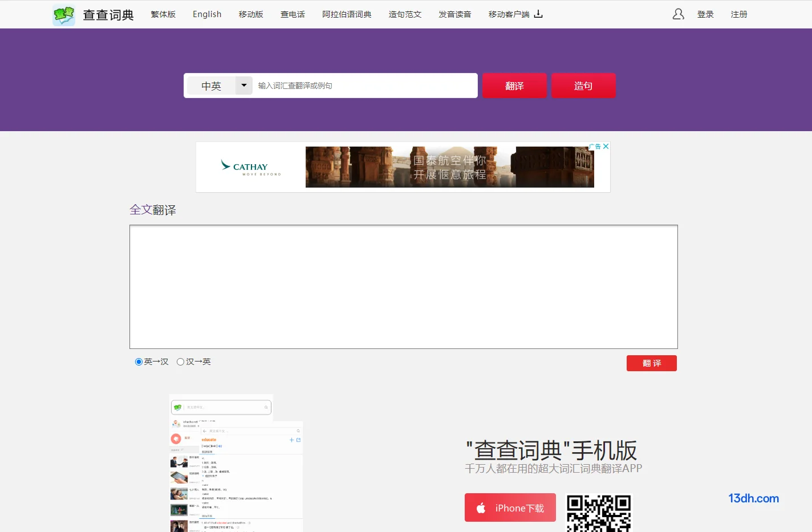Open the 发音读音 menu item

point(454,14)
